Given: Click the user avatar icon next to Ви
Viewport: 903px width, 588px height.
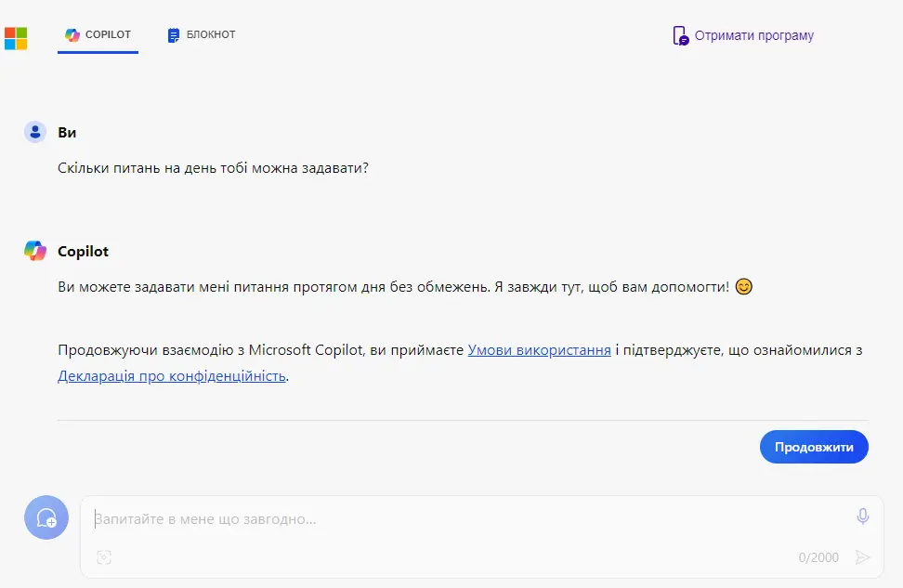Looking at the screenshot, I should 35,132.
